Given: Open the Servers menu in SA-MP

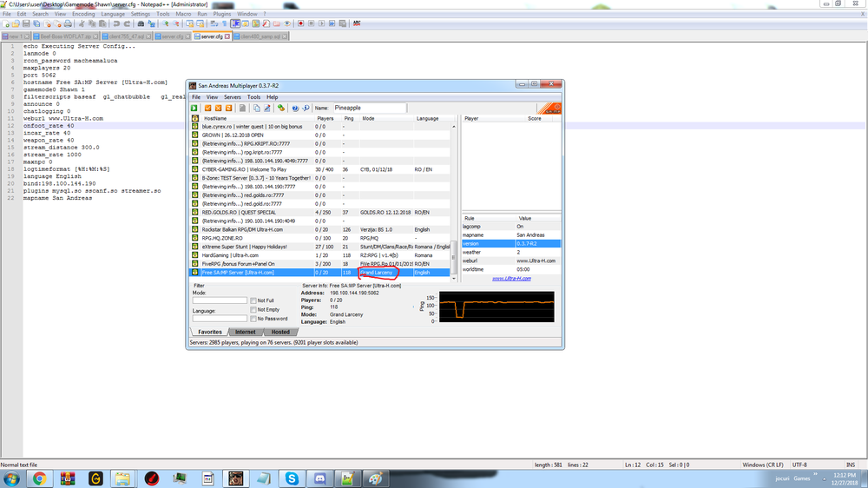Looking at the screenshot, I should tap(233, 97).
